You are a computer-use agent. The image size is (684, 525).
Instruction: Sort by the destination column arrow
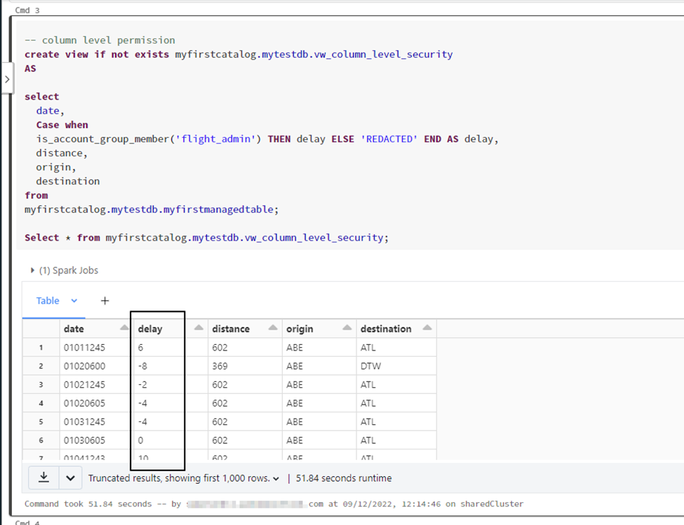(x=427, y=327)
